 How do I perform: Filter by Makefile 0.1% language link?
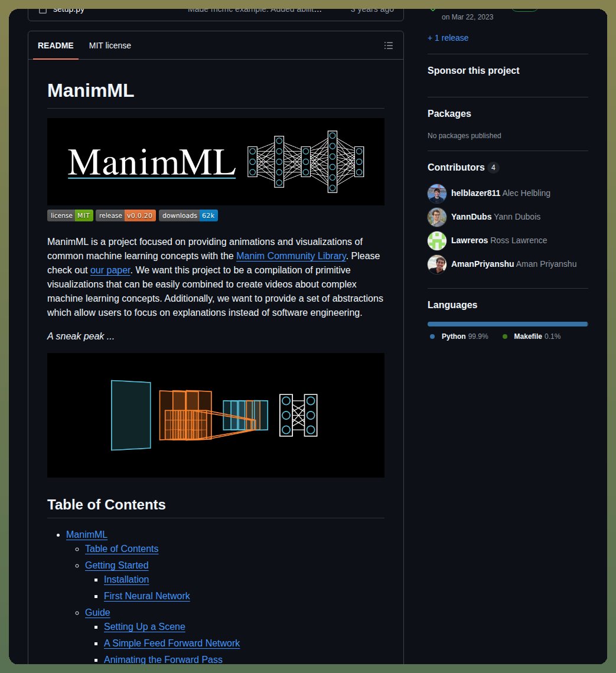532,336
